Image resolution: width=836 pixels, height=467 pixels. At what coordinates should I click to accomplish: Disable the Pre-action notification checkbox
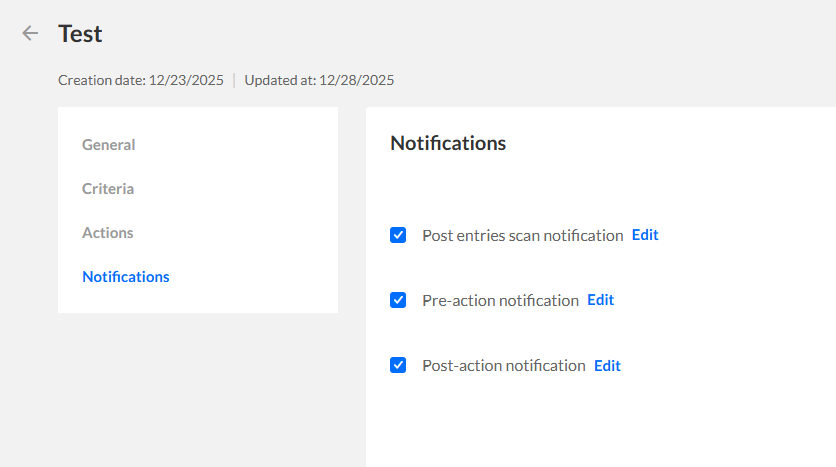click(398, 300)
